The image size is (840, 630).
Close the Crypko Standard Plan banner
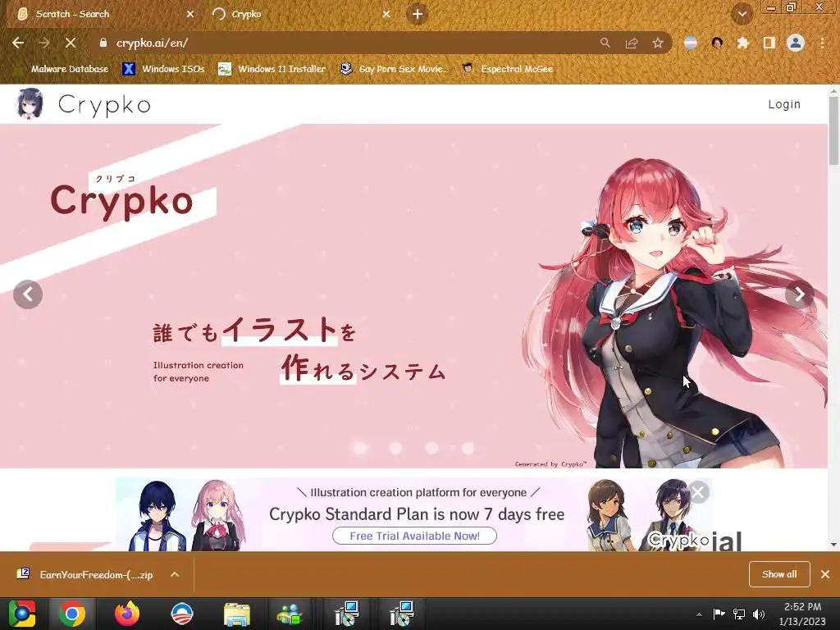click(699, 492)
